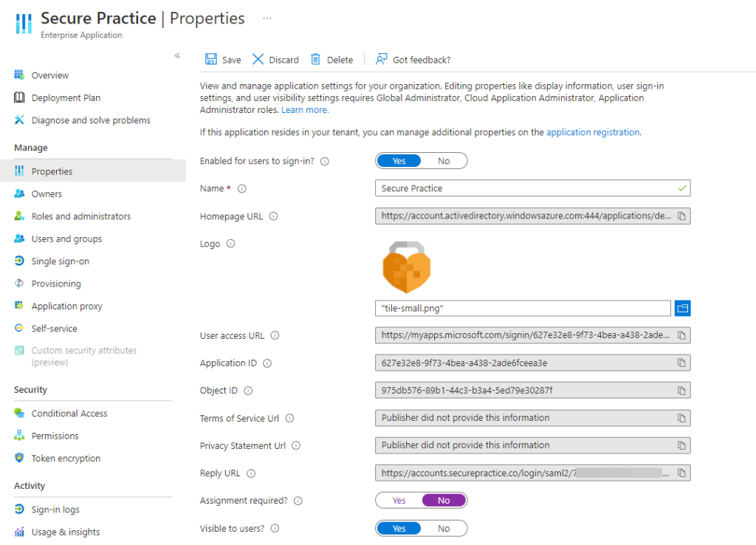The image size is (756, 545).
Task: Follow the Learn more link
Action: click(x=304, y=110)
